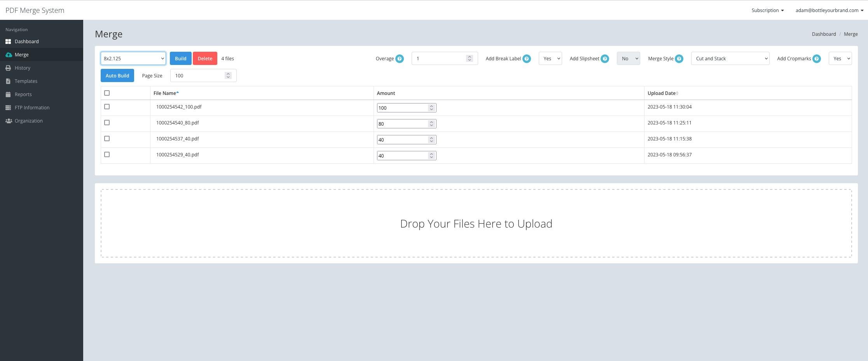Click the Overage number input field
Screen dimensions: 868x361
point(444,58)
